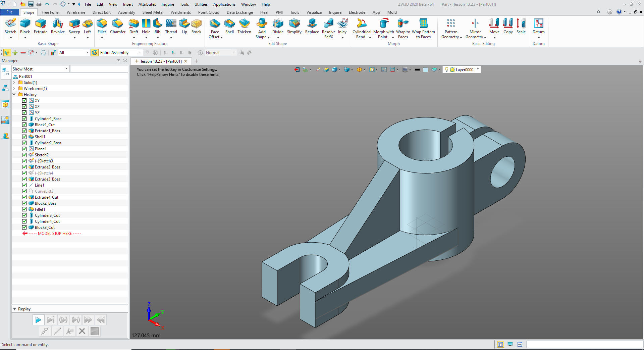Screen dimensions: 644x350
Task: Select the Divide tool
Action: pyautogui.click(x=278, y=26)
